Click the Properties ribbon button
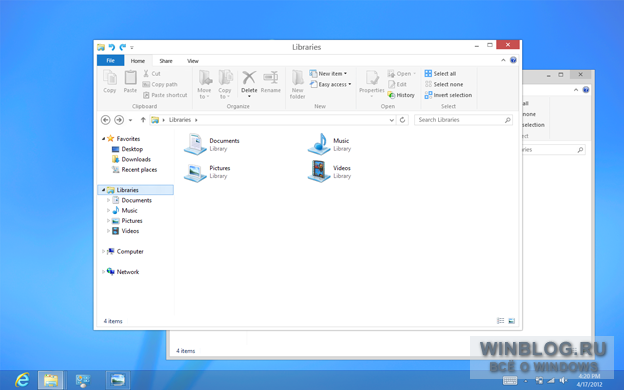 [372, 83]
